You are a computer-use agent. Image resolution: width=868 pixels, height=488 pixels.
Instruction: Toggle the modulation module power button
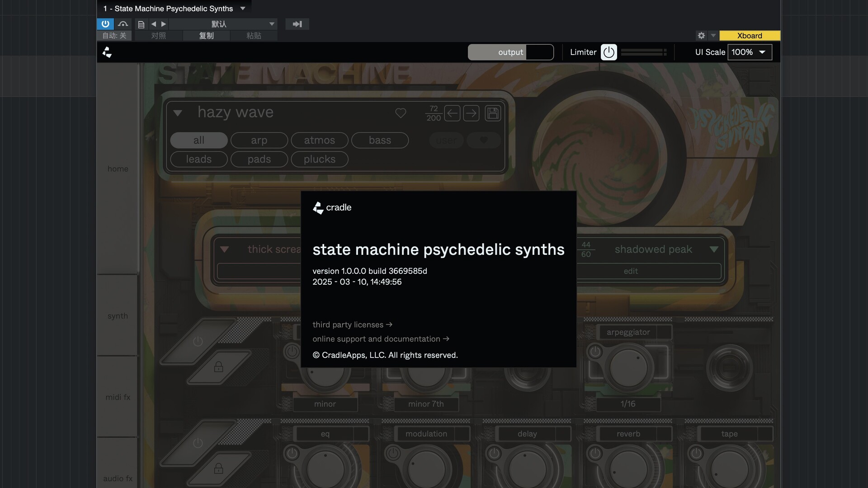coord(393,453)
